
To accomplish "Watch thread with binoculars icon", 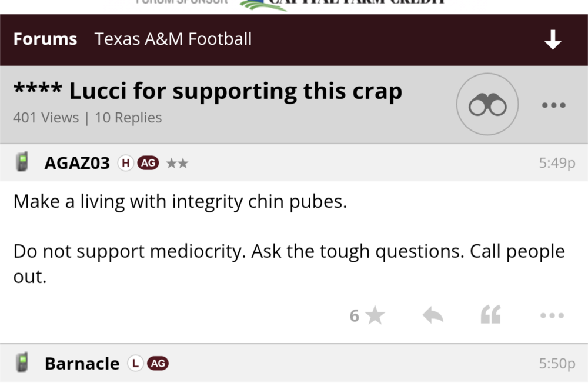I will [x=487, y=105].
